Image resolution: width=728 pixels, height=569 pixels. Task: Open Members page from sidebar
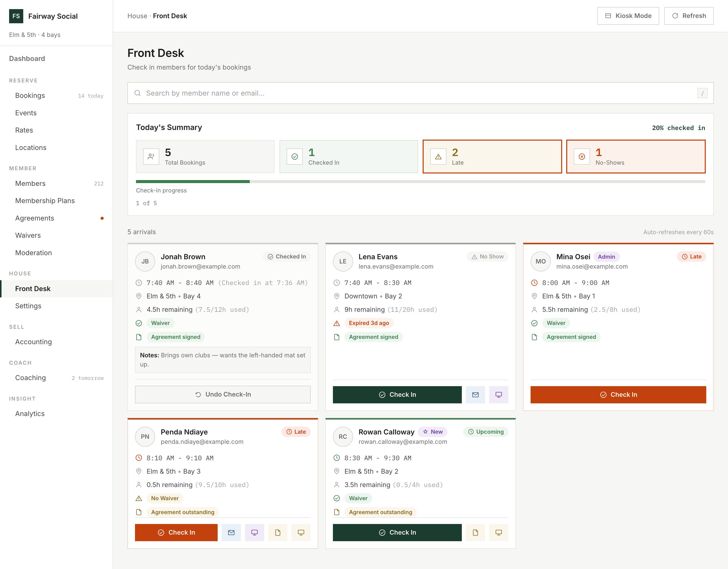[x=56, y=183]
